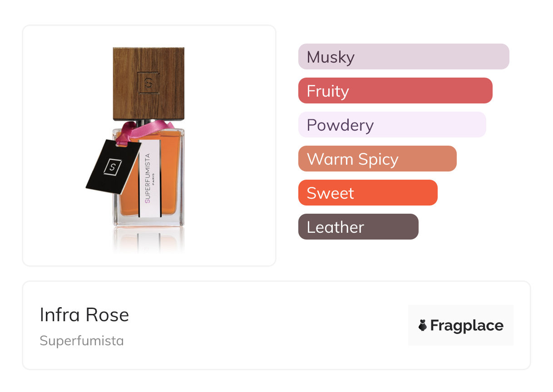This screenshot has height=392, width=553.
Task: Click the Powdery accord bar
Action: [x=392, y=125]
